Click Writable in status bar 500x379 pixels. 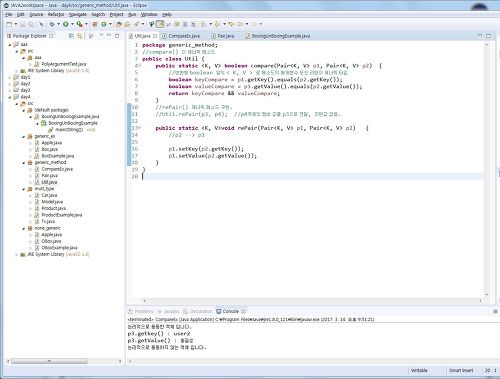pyautogui.click(x=419, y=370)
